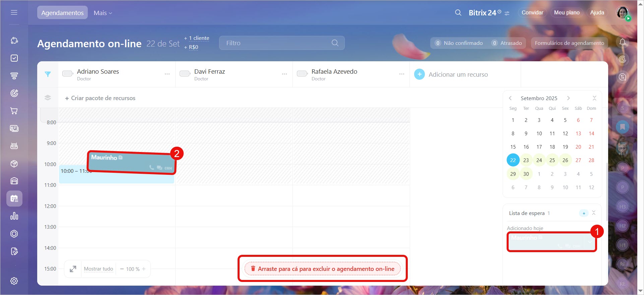Open the Ajuda menu item
This screenshot has height=295, width=644.
pyautogui.click(x=597, y=13)
